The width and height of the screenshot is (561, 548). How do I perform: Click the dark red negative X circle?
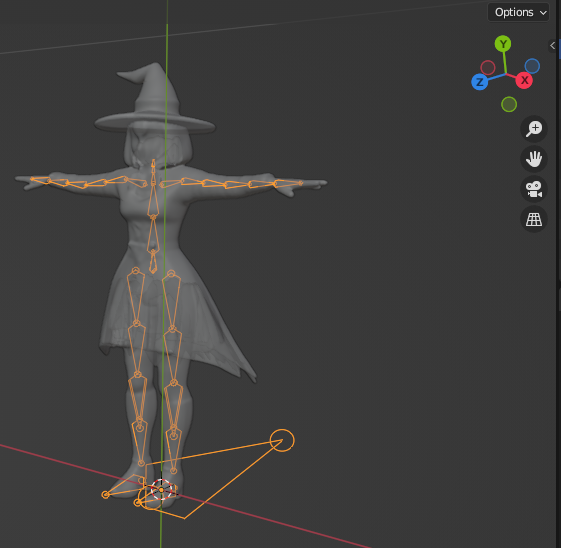[488, 67]
